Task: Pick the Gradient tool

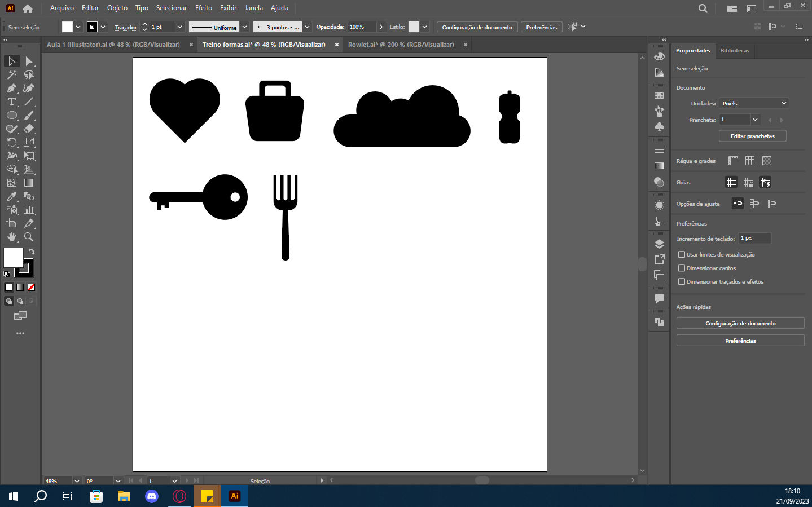Action: click(29, 183)
